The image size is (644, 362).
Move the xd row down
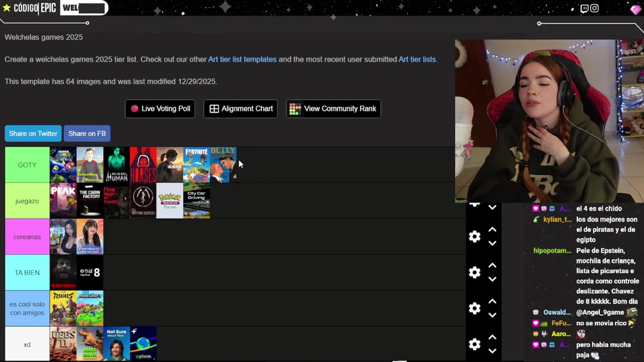(x=492, y=351)
